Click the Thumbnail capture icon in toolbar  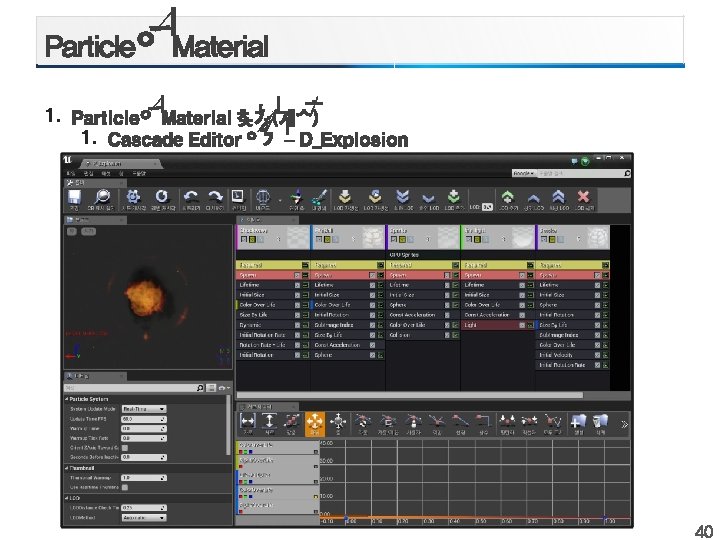[238, 197]
